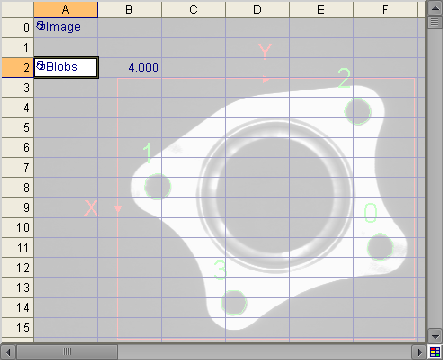Select column B header

click(x=129, y=10)
